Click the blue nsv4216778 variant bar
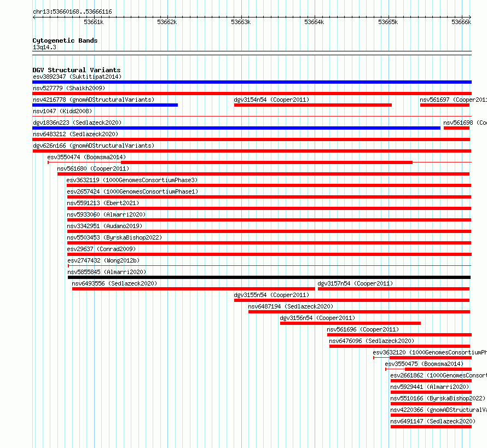Screen dimensions: 487x448 click(105, 105)
